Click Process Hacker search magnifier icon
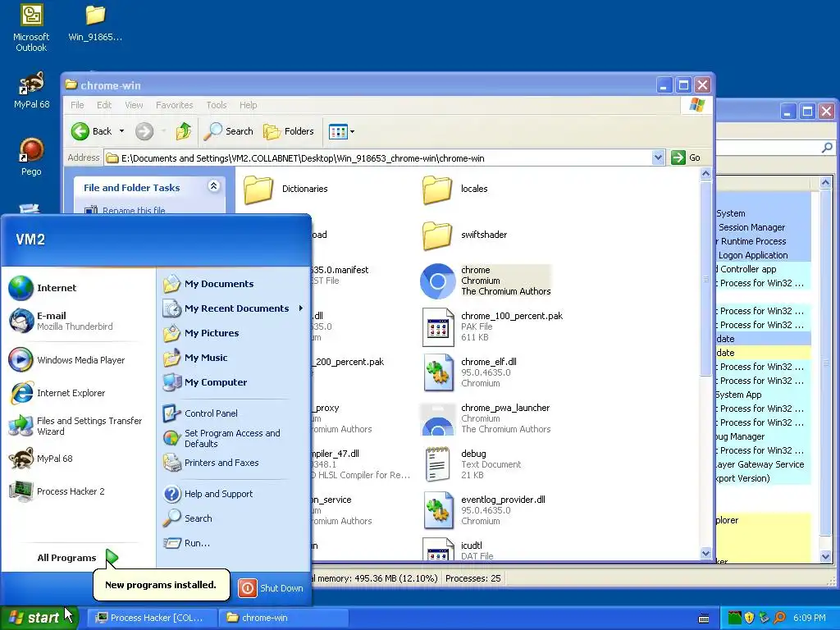Viewport: 840px width, 630px height. click(827, 147)
